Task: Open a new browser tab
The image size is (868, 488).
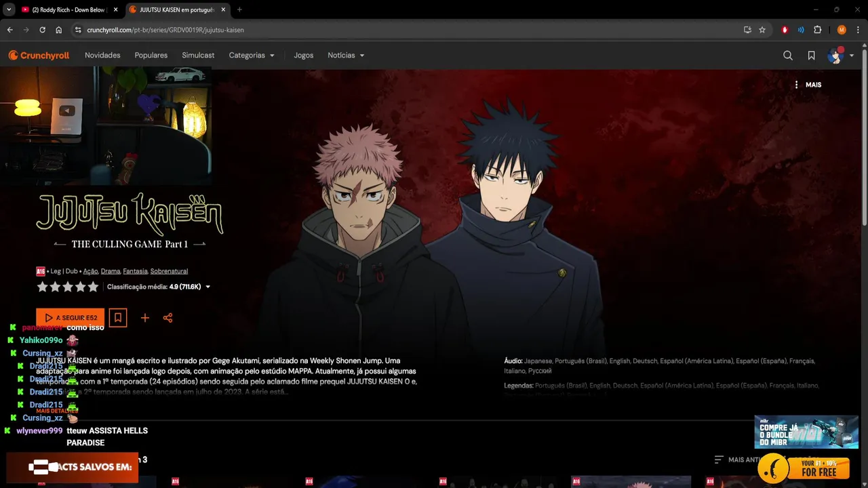Action: point(239,9)
